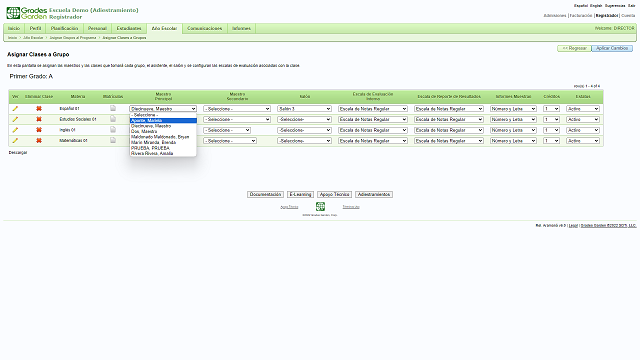Screen dimensions: 640x360
Task: Open Estatus dropdown for Matemáticas 01
Action: pyautogui.click(x=583, y=140)
